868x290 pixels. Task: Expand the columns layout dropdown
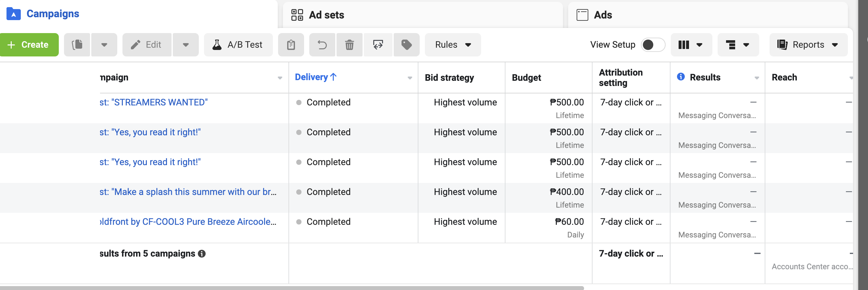691,45
